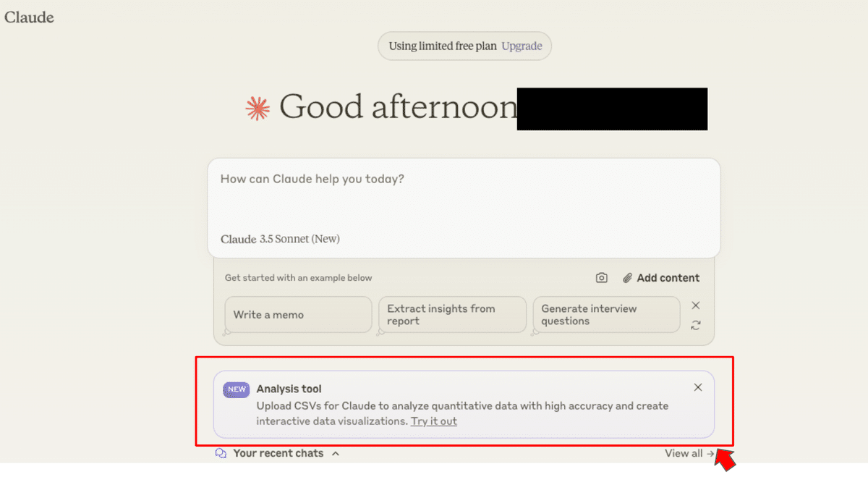Select the Generate interview questions example
This screenshot has height=477, width=868.
point(605,314)
